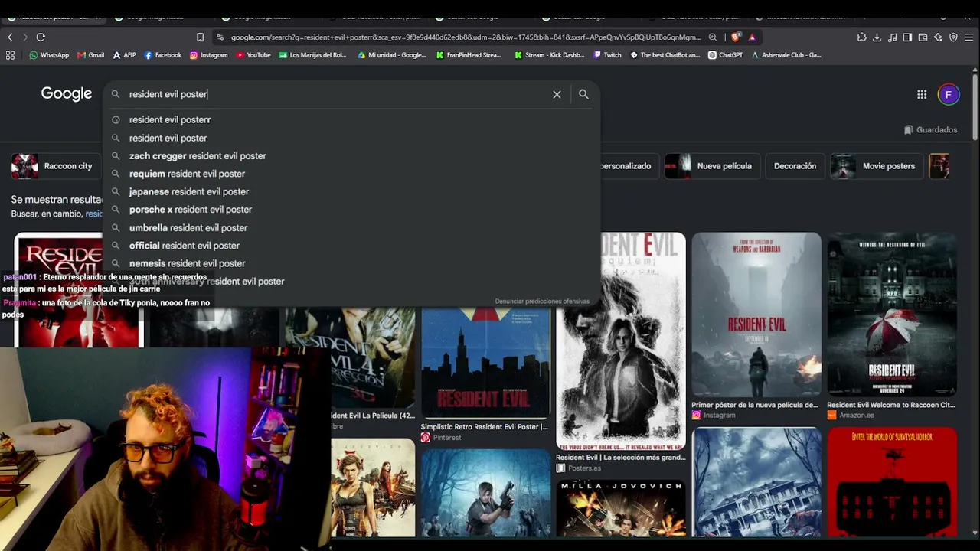Open the Gmail bookmark
Screen dimensions: 980x551
pos(90,55)
